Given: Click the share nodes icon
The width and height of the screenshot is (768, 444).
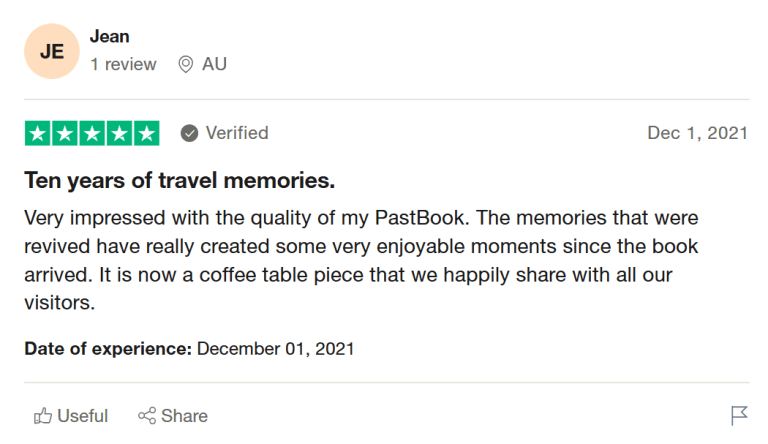Looking at the screenshot, I should (x=147, y=416).
